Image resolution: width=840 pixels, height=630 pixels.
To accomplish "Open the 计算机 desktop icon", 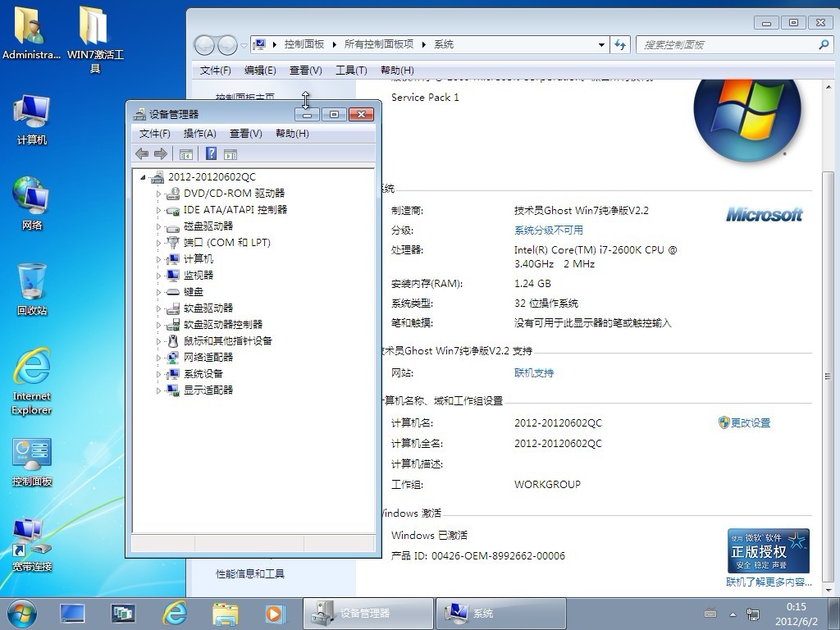I will [32, 120].
